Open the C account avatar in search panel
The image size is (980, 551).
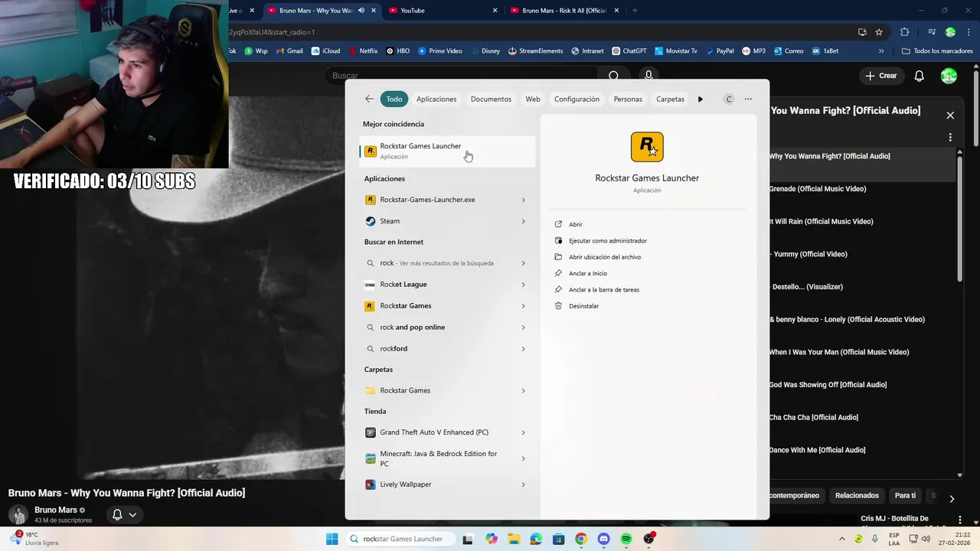(x=729, y=99)
